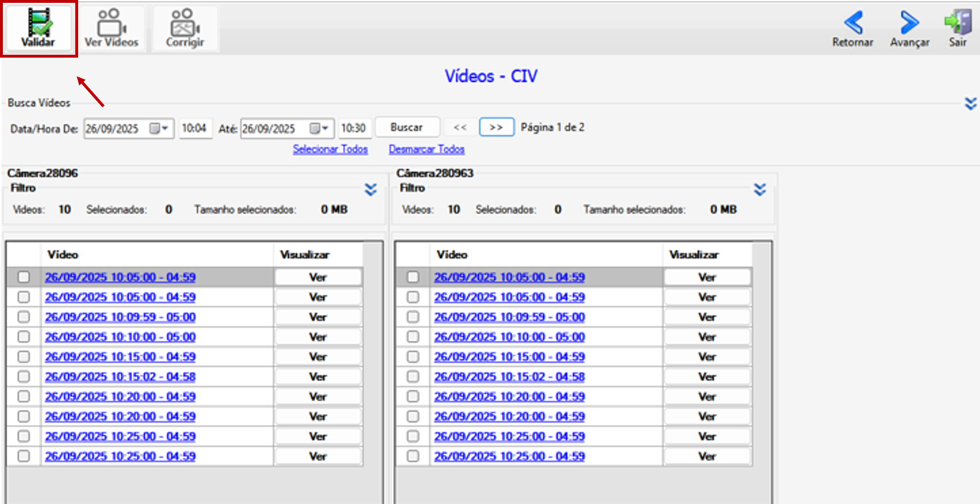980x504 pixels.
Task: Click the 10:04 start time field
Action: (194, 129)
